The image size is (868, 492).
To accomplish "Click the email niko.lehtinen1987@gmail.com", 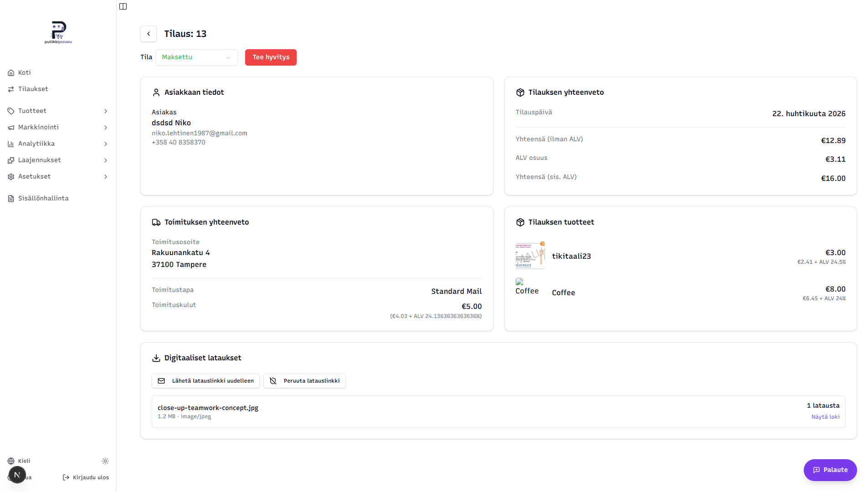I will tap(200, 133).
